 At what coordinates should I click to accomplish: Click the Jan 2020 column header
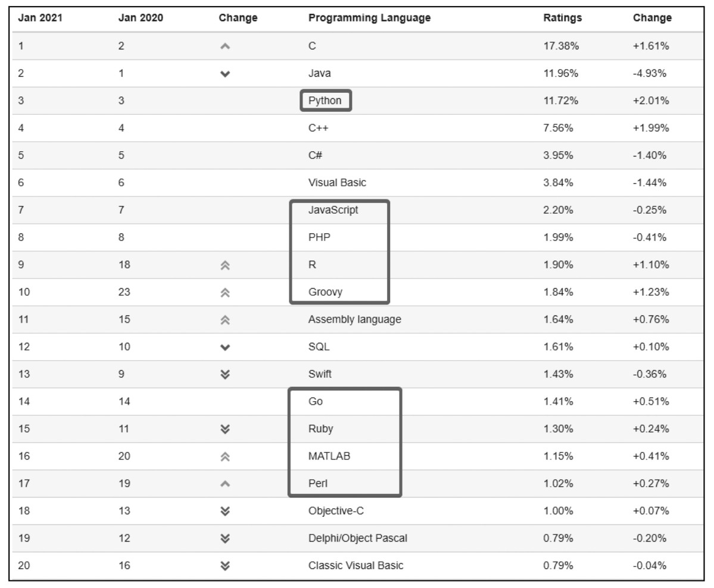click(141, 18)
